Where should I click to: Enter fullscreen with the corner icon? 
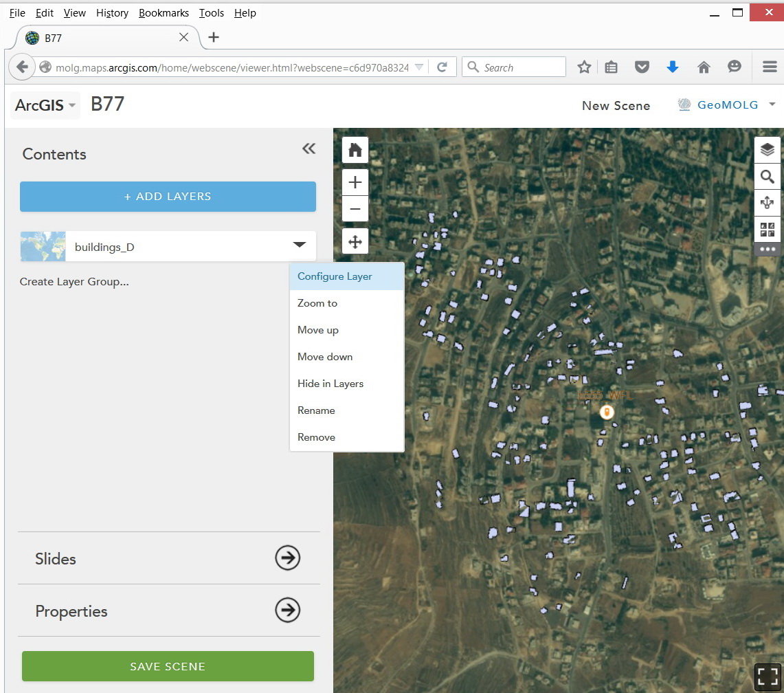(x=768, y=676)
